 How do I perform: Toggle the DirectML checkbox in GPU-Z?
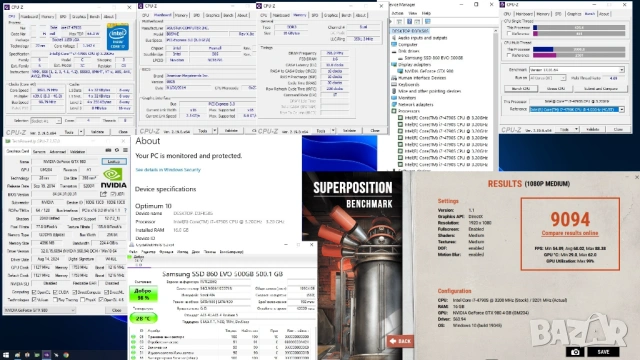tap(106, 292)
